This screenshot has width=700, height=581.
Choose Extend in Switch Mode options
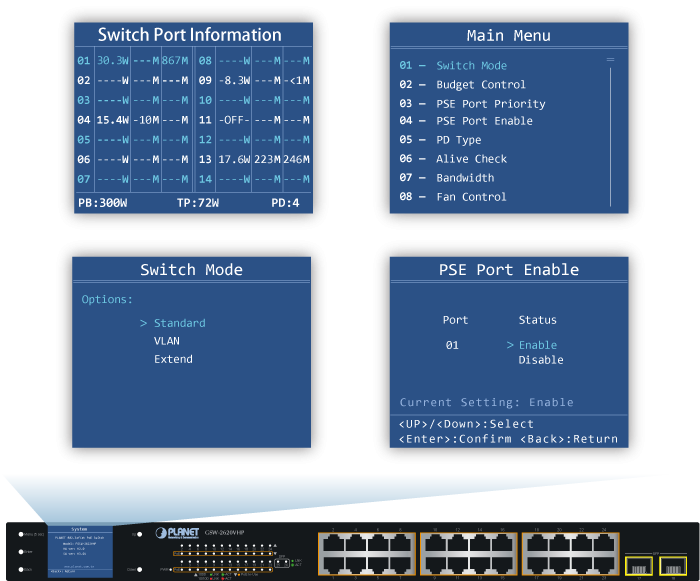[x=173, y=359]
